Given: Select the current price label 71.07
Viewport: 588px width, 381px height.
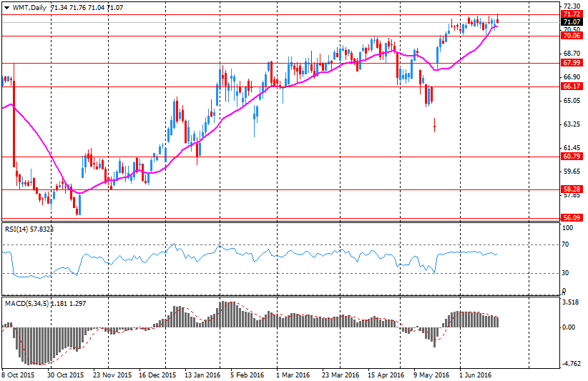Looking at the screenshot, I should pos(572,22).
